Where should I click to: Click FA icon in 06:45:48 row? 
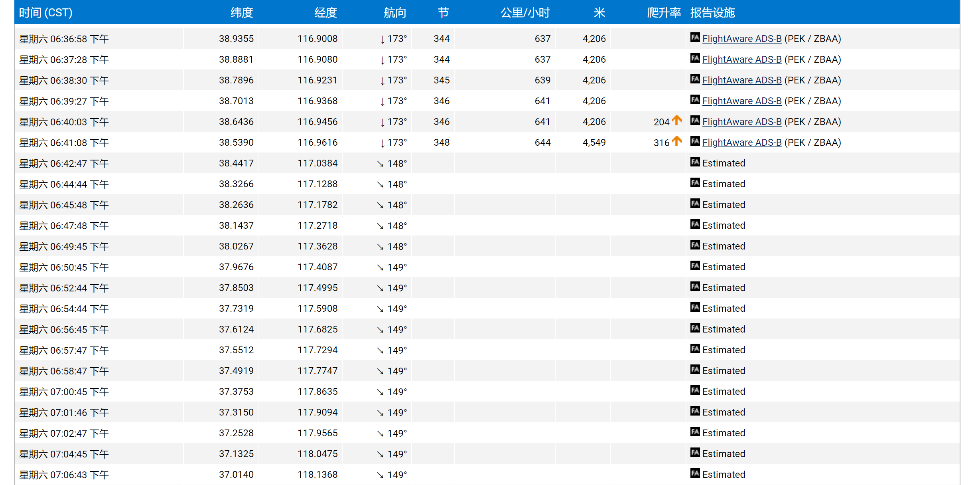[695, 204]
